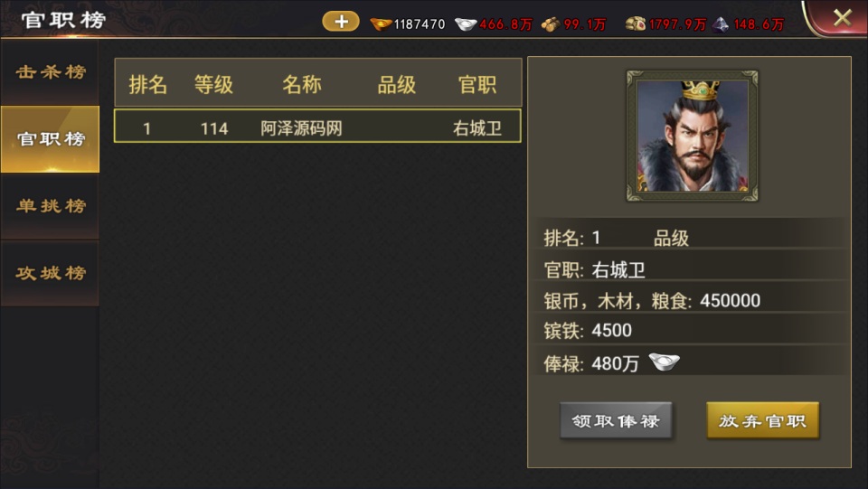Click the 品级 column header

(396, 85)
